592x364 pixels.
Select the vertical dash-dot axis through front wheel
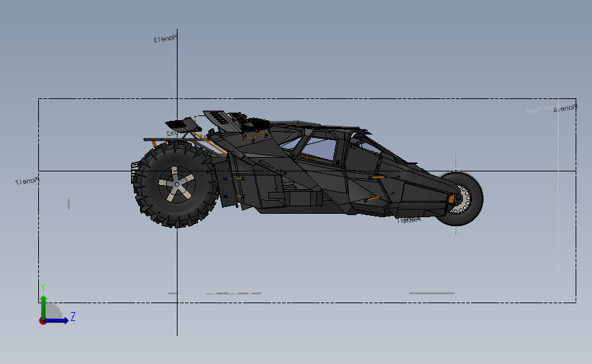[455, 194]
